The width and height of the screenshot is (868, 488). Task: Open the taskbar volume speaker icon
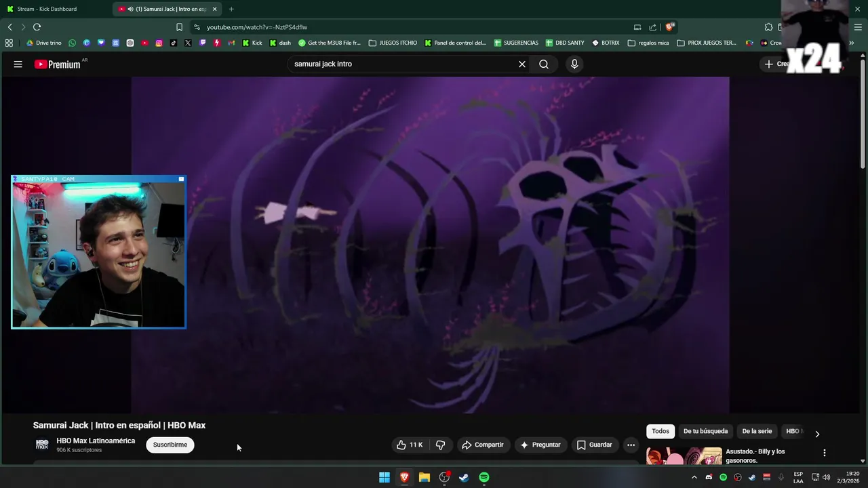click(x=826, y=477)
